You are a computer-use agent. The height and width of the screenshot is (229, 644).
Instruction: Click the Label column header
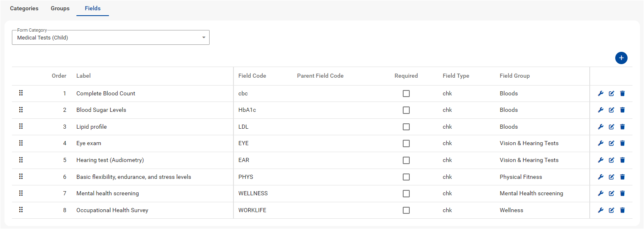[83, 76]
